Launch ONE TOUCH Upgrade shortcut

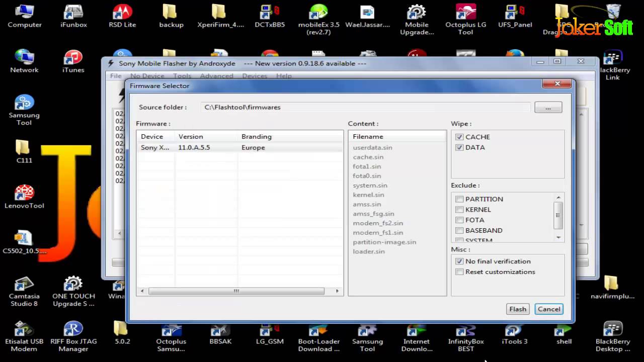[73, 291]
